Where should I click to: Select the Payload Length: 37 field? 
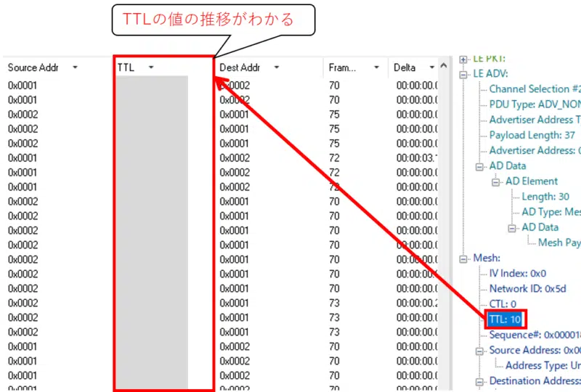coord(532,135)
